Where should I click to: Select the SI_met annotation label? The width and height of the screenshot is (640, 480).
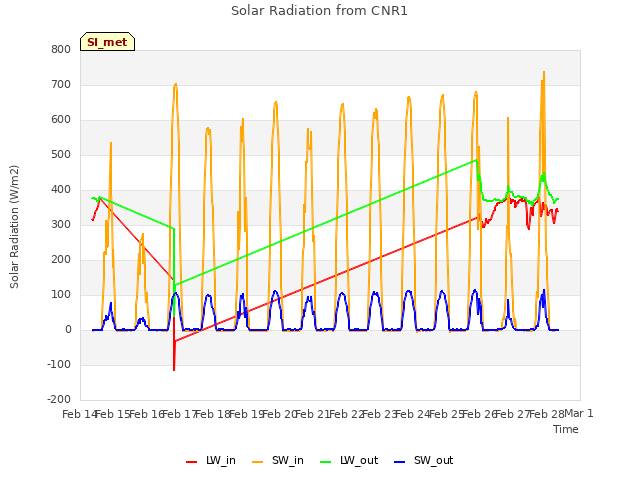(107, 42)
